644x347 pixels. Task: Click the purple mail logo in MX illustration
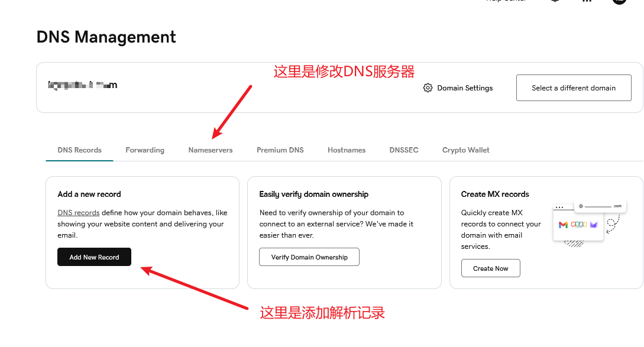click(x=593, y=225)
